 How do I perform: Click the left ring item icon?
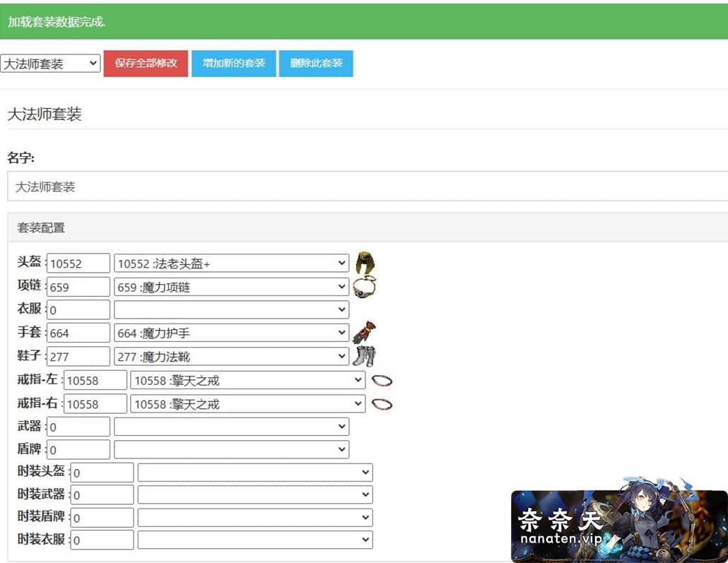click(382, 381)
